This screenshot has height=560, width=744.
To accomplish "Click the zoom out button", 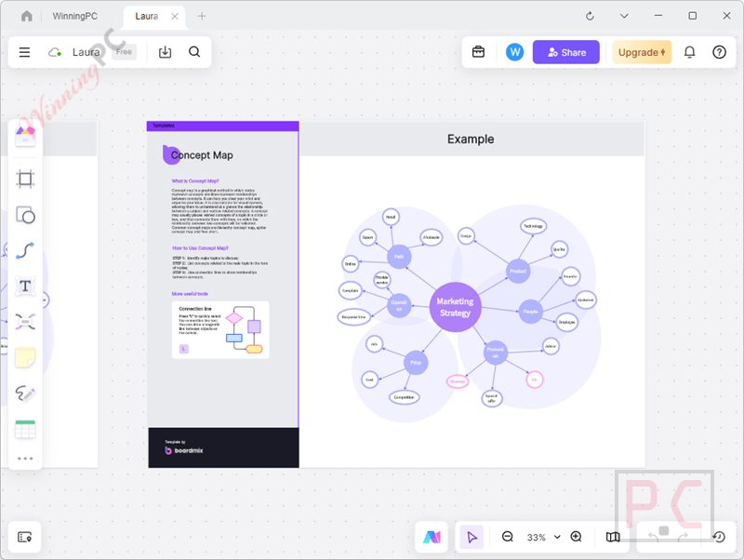I will tap(507, 537).
